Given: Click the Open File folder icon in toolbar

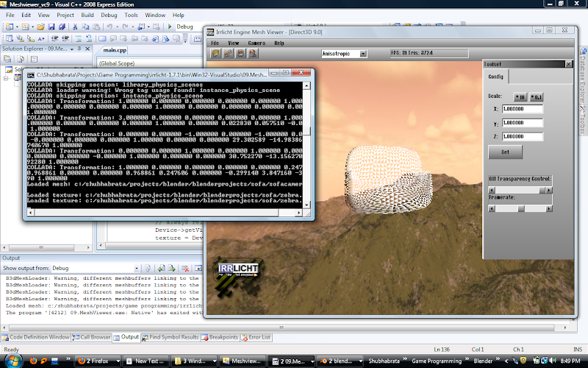Looking at the screenshot, I should [x=40, y=26].
